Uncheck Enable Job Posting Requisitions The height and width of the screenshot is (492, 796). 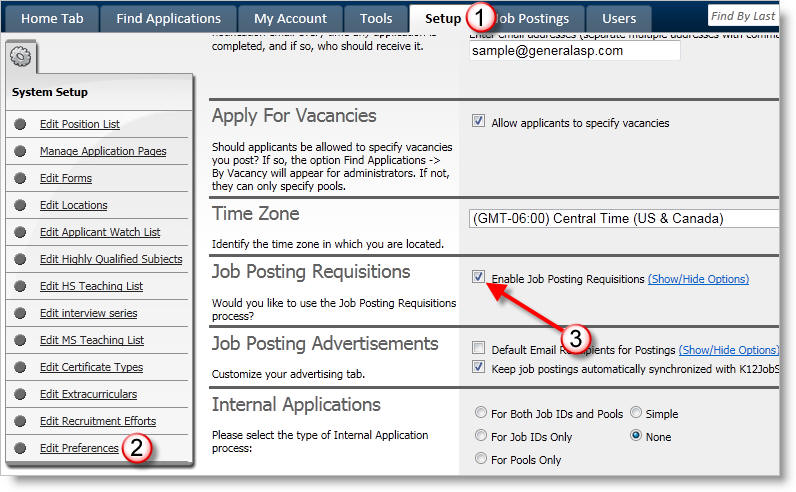(478, 277)
